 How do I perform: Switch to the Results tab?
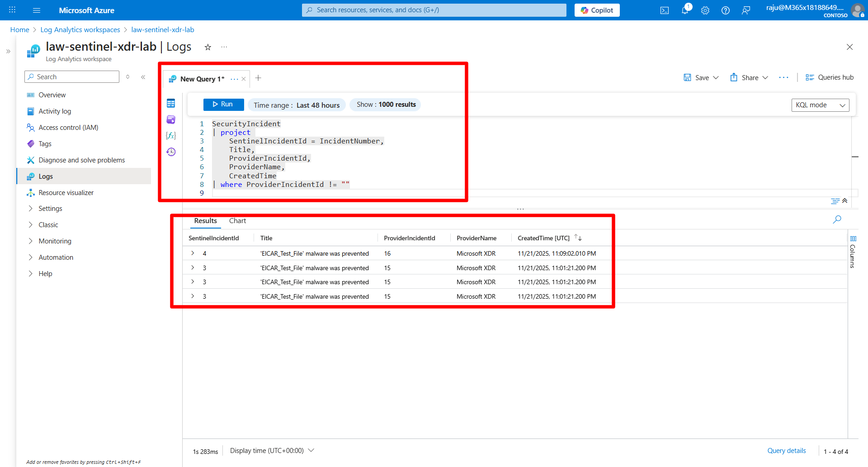(206, 221)
